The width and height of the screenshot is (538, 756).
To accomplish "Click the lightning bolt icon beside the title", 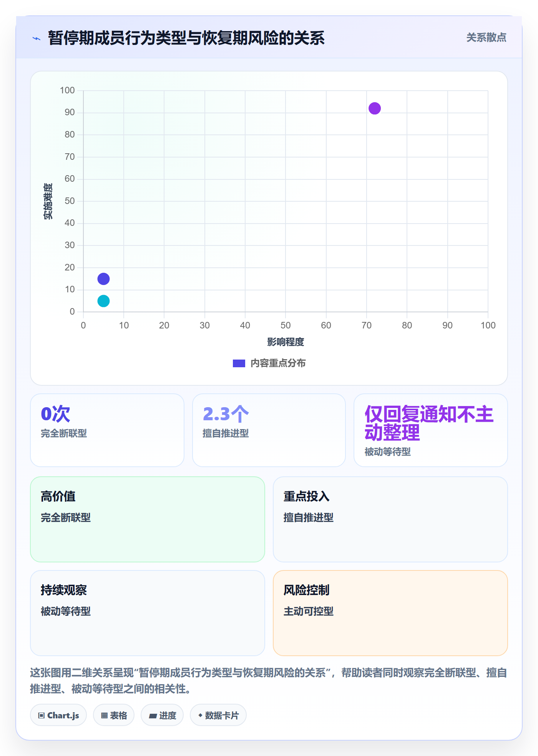I will click(37, 38).
